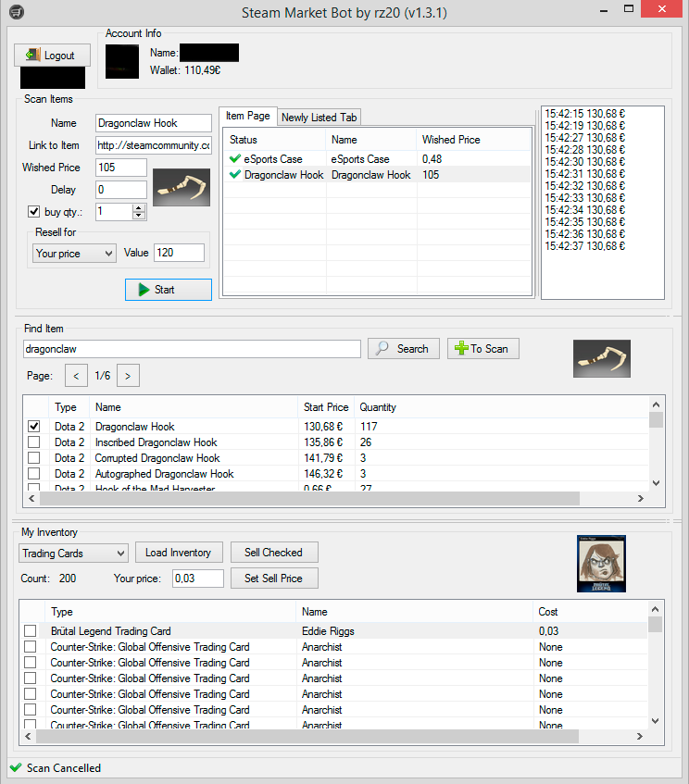Go to next search results page
Image resolution: width=689 pixels, height=784 pixels.
click(128, 376)
